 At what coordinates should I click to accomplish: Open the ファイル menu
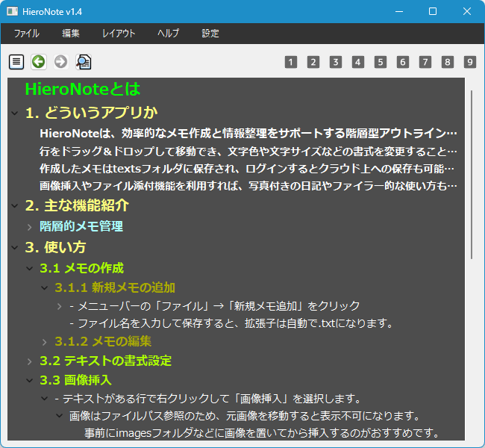click(x=27, y=33)
